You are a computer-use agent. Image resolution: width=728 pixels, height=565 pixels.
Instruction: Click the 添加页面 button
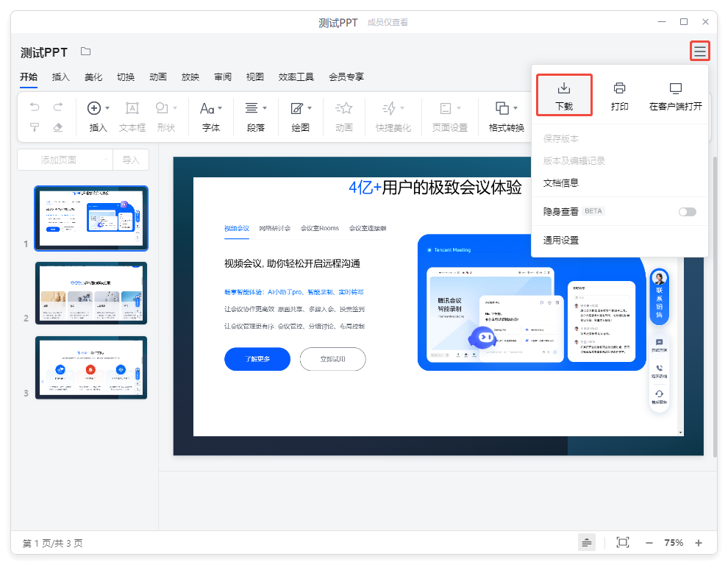point(59,160)
